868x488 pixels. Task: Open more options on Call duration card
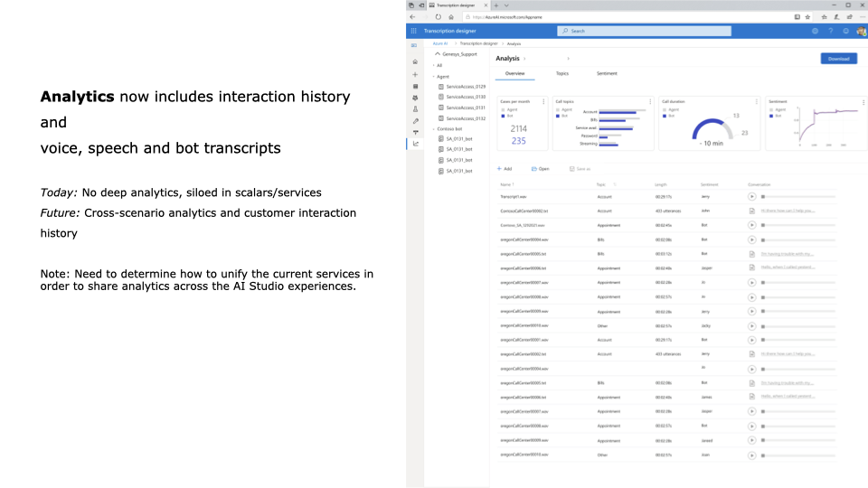[756, 102]
